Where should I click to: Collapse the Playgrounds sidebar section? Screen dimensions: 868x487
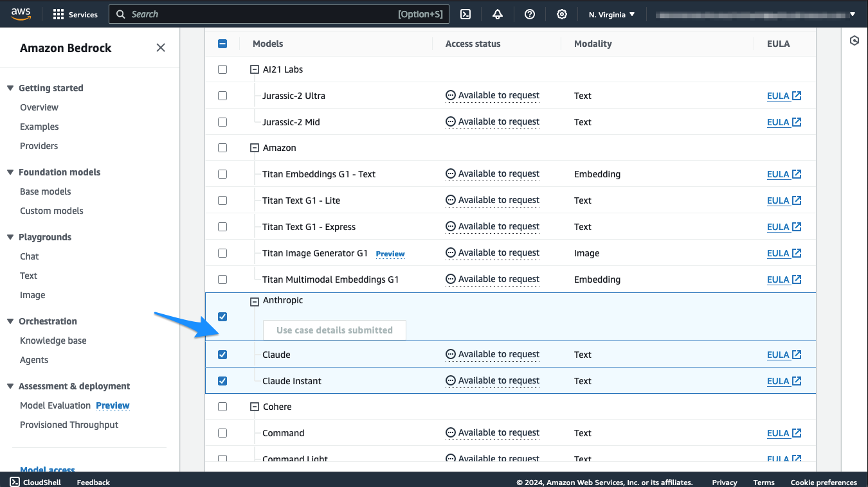[x=10, y=237]
